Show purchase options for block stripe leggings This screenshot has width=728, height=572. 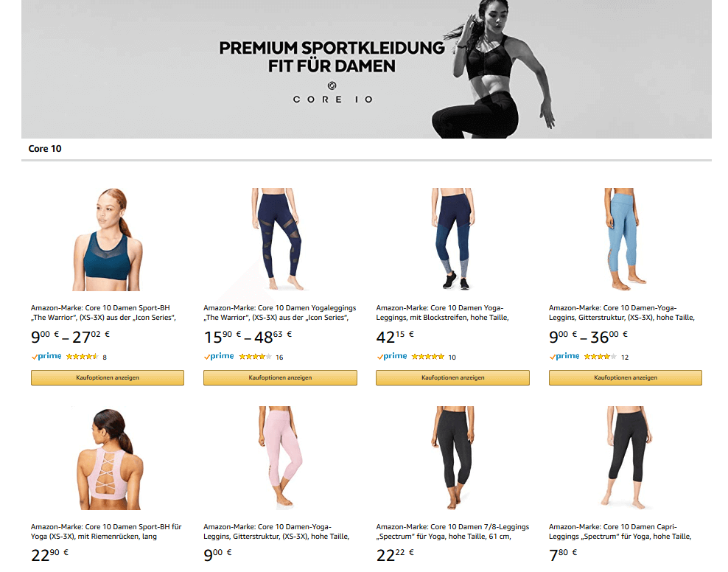pyautogui.click(x=452, y=377)
